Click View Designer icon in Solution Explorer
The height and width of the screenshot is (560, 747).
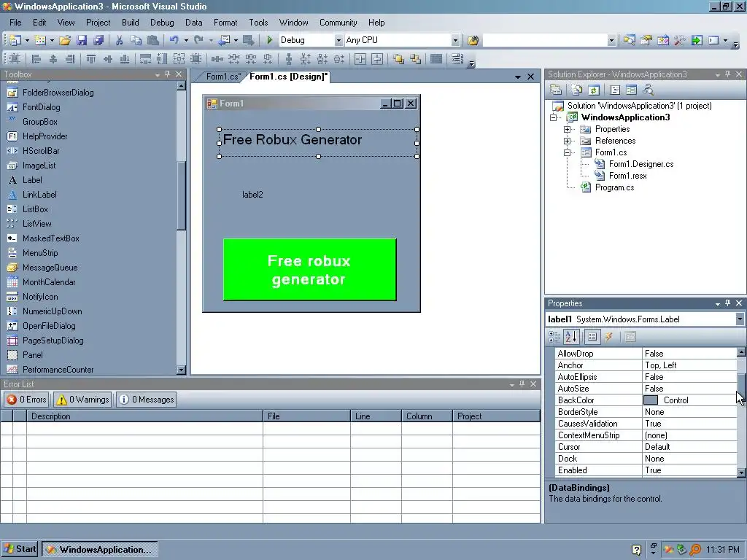point(631,90)
